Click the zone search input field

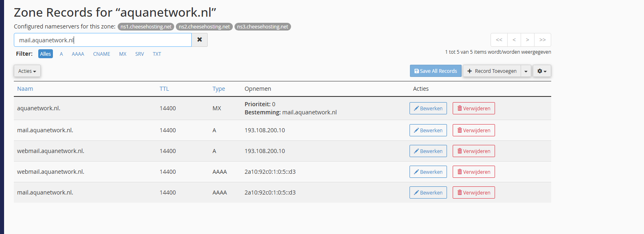[103, 40]
